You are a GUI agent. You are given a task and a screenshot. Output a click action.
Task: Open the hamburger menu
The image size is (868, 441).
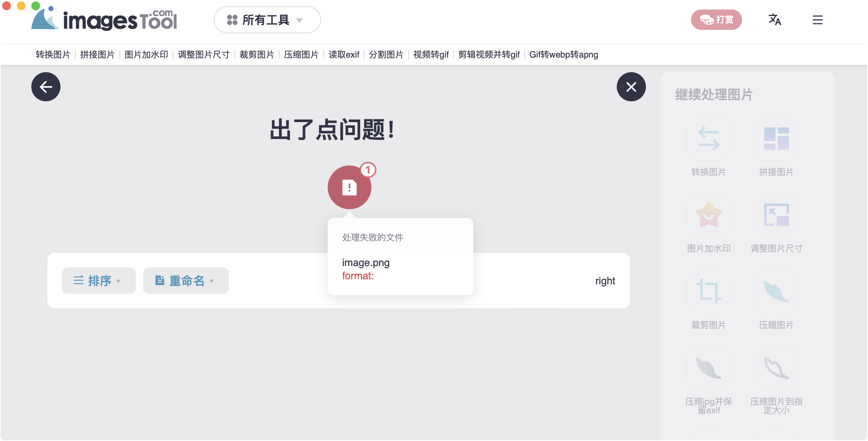(x=817, y=20)
